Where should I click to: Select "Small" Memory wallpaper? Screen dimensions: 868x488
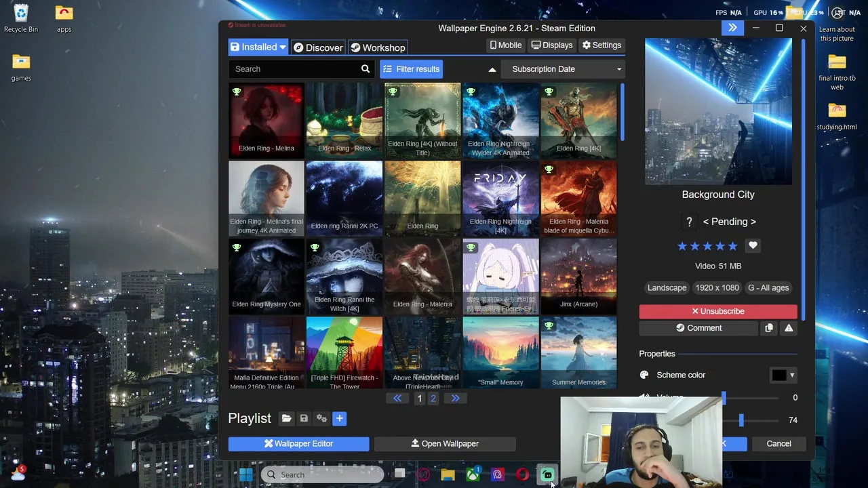500,352
